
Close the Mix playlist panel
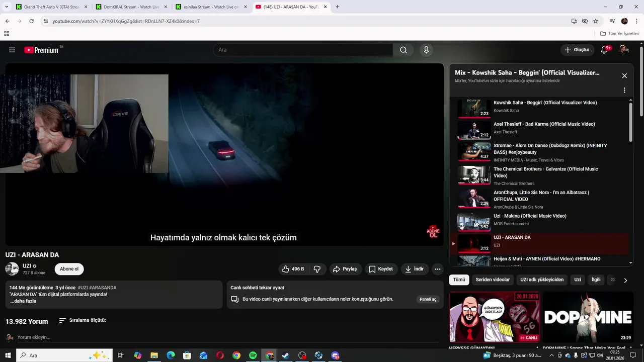624,76
